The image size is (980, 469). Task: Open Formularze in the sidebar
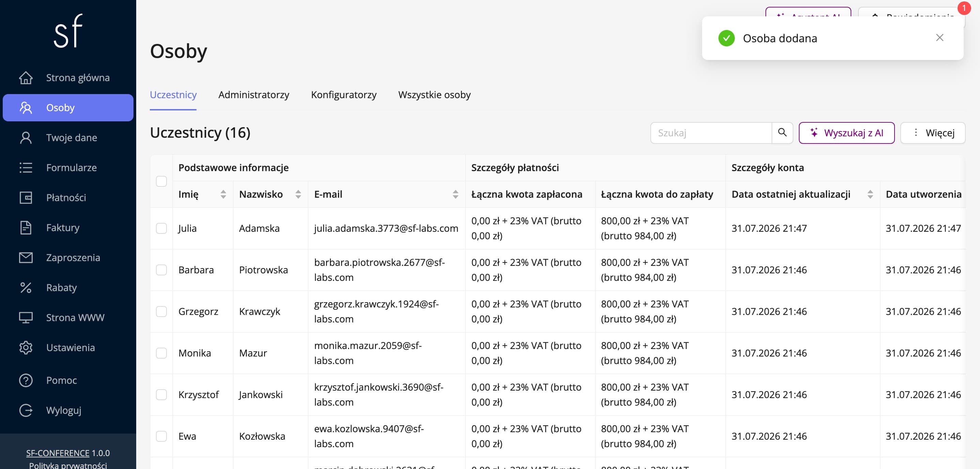(x=68, y=167)
